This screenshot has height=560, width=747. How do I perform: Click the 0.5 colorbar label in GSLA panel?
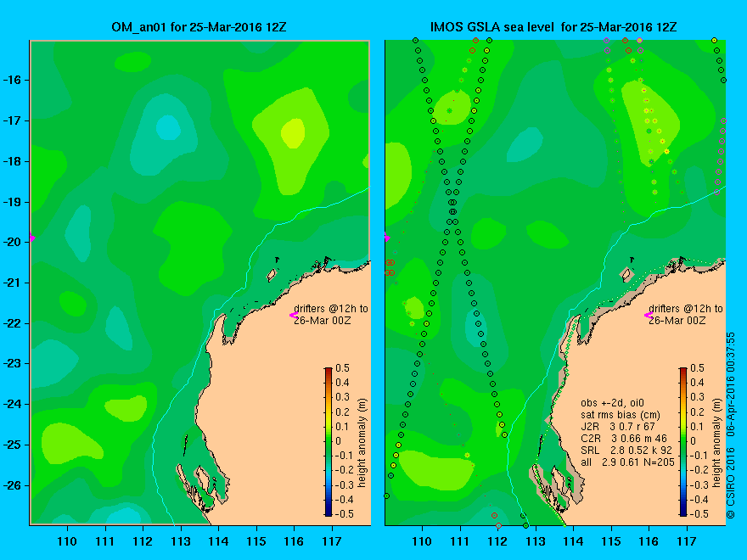click(698, 368)
